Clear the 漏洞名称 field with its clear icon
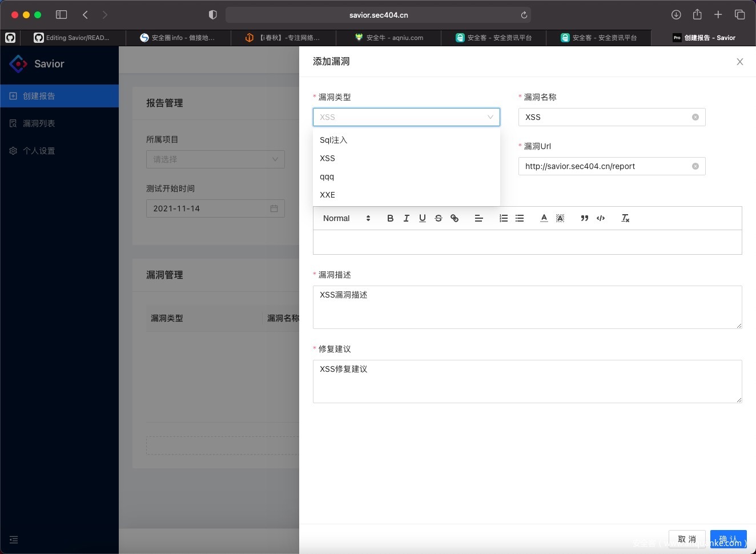Viewport: 756px width, 554px height. point(695,117)
